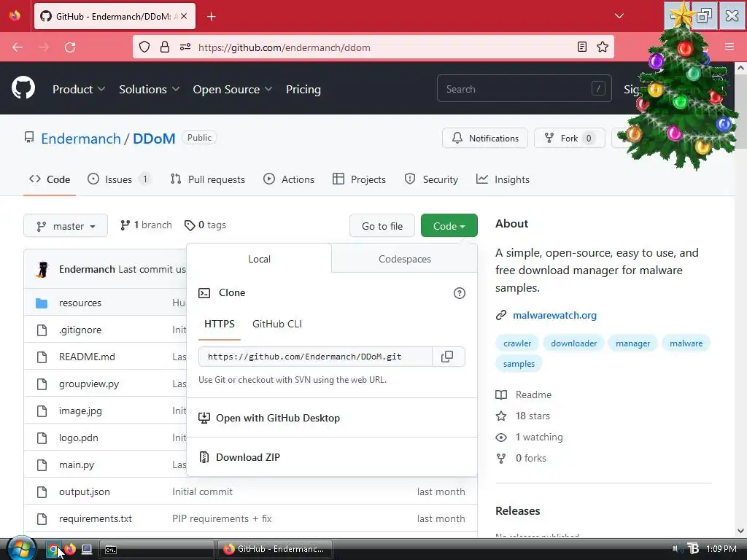Click the Endermanch avatar in the commit row
The image size is (747, 560).
[42, 270]
